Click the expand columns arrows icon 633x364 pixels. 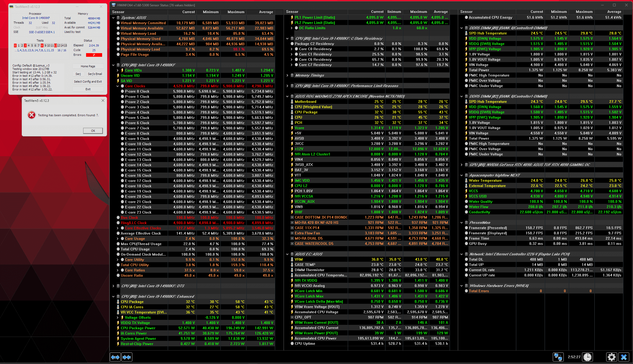coord(115,357)
